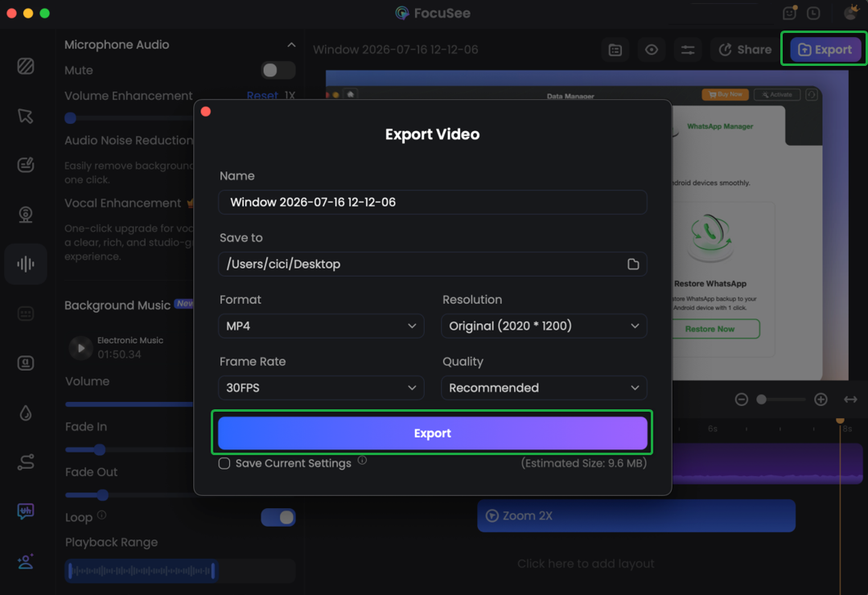The height and width of the screenshot is (595, 868).
Task: Click the Restore Now button in preview
Action: [710, 329]
